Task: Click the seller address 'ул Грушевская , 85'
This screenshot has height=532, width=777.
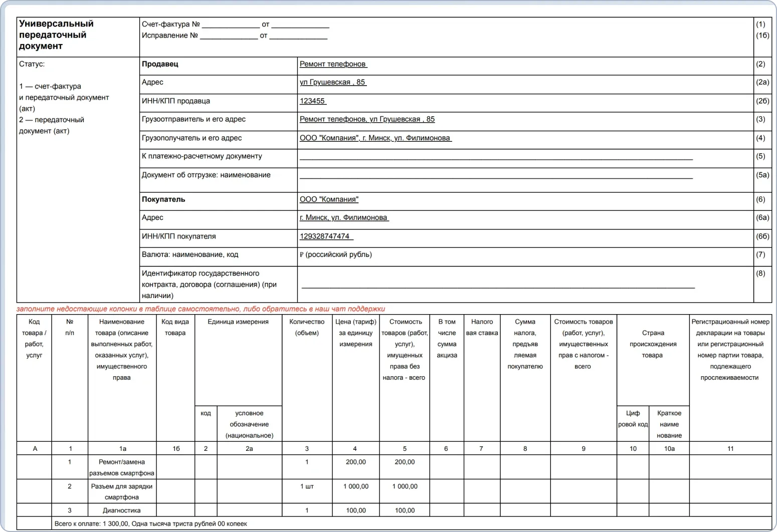Action: click(333, 82)
